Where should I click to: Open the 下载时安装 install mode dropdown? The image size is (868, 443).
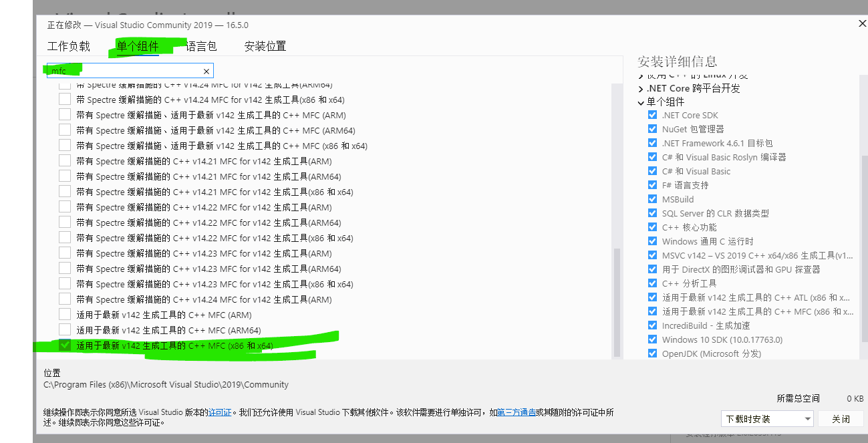coord(767,419)
